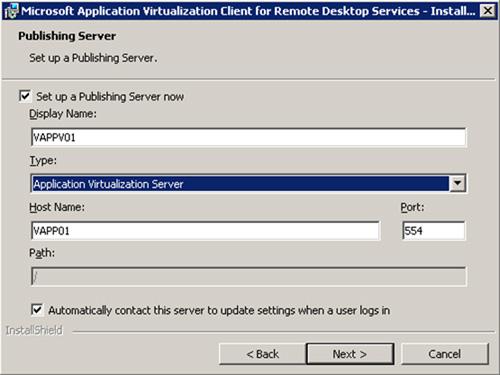Viewport: 500px width, 375px height.
Task: Click the Port field showing 554
Action: (x=433, y=230)
